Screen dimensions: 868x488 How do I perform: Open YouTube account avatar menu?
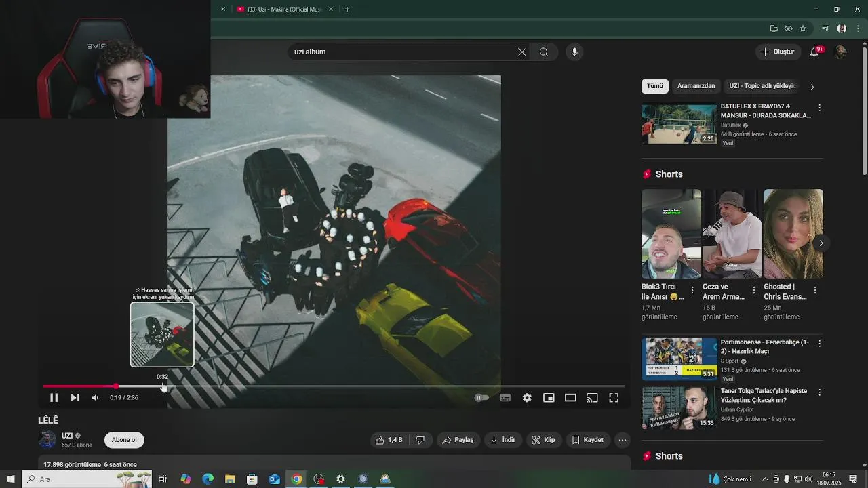coord(840,52)
